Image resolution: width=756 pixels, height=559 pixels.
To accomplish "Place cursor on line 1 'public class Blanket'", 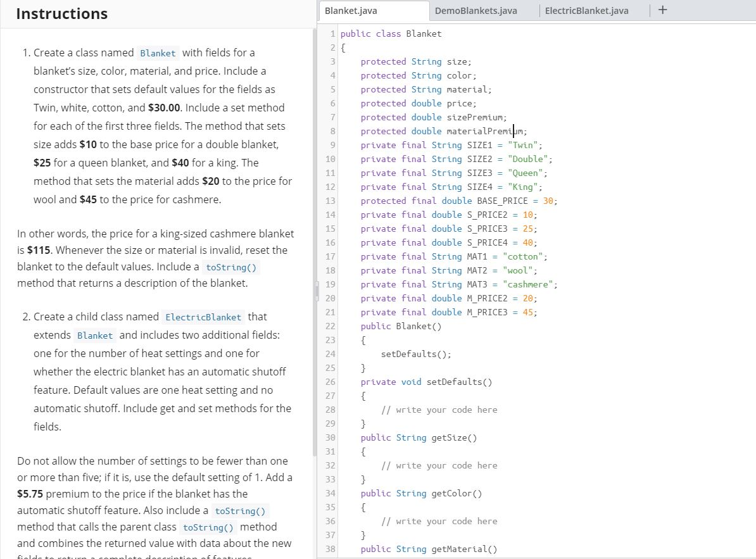I will 391,34.
